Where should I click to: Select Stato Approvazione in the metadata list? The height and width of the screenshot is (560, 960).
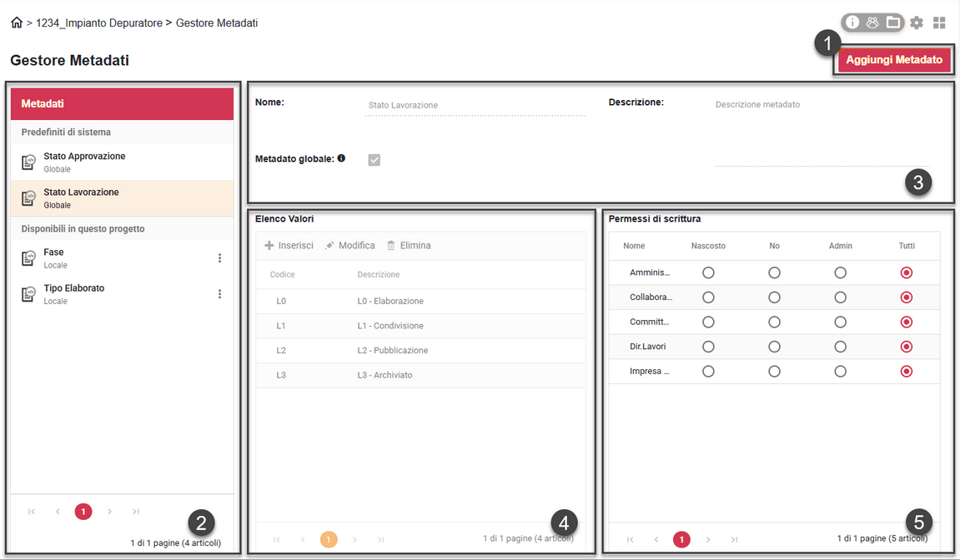[83, 161]
